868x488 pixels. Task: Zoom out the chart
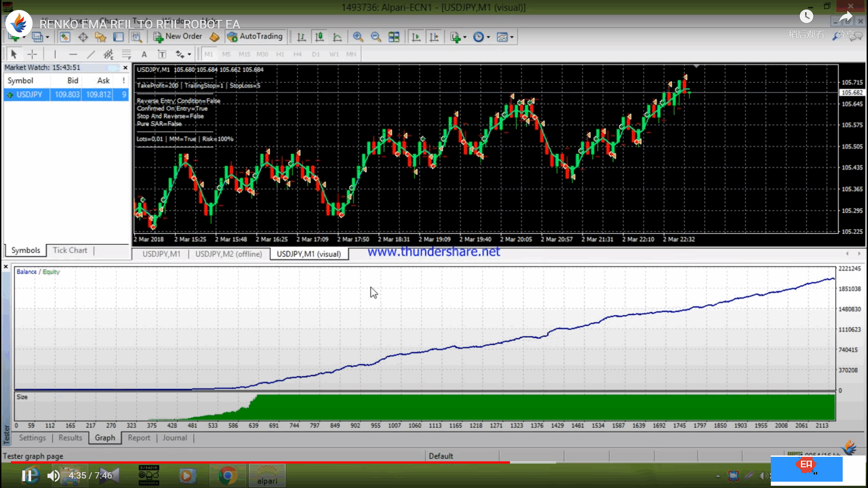pos(375,37)
